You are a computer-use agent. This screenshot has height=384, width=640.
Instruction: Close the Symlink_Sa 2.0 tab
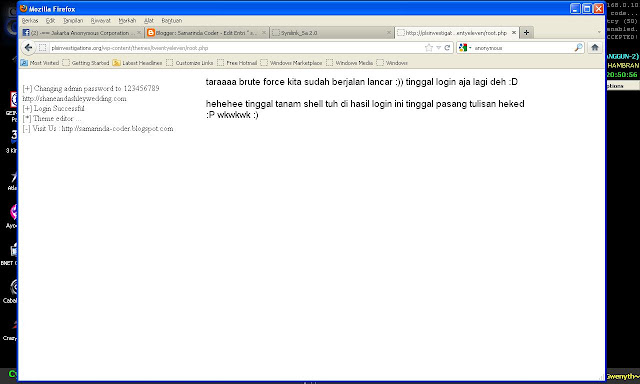(x=389, y=33)
